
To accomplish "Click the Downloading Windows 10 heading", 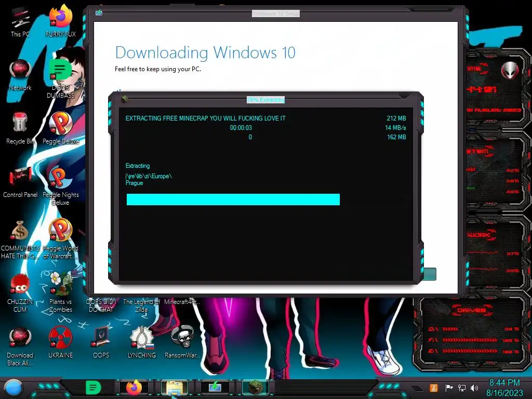I will click(205, 52).
